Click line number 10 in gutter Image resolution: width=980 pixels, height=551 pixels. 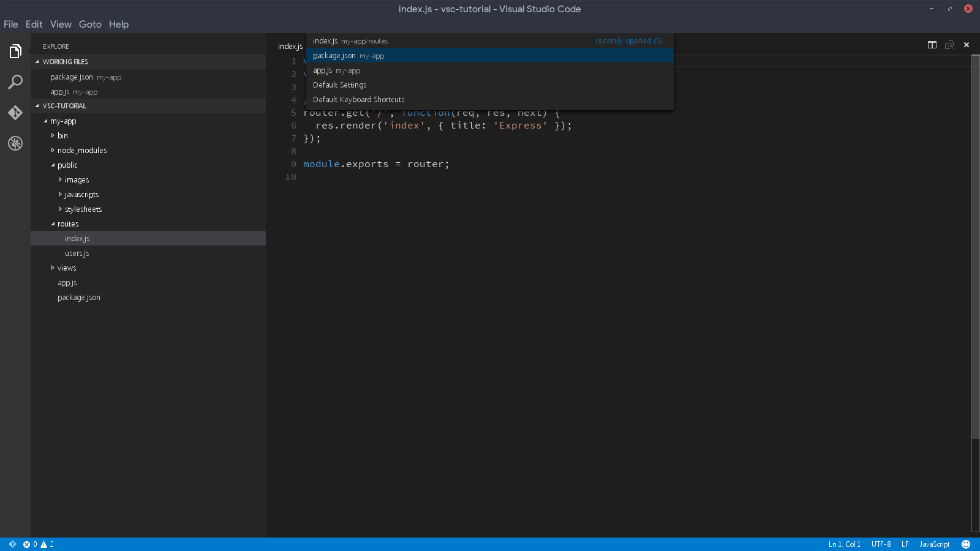pyautogui.click(x=290, y=177)
